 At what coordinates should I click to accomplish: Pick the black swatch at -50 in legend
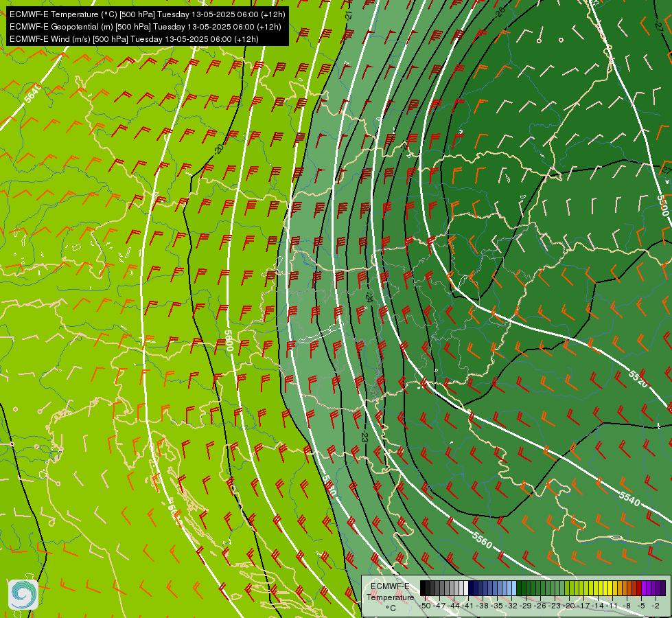[x=423, y=588]
